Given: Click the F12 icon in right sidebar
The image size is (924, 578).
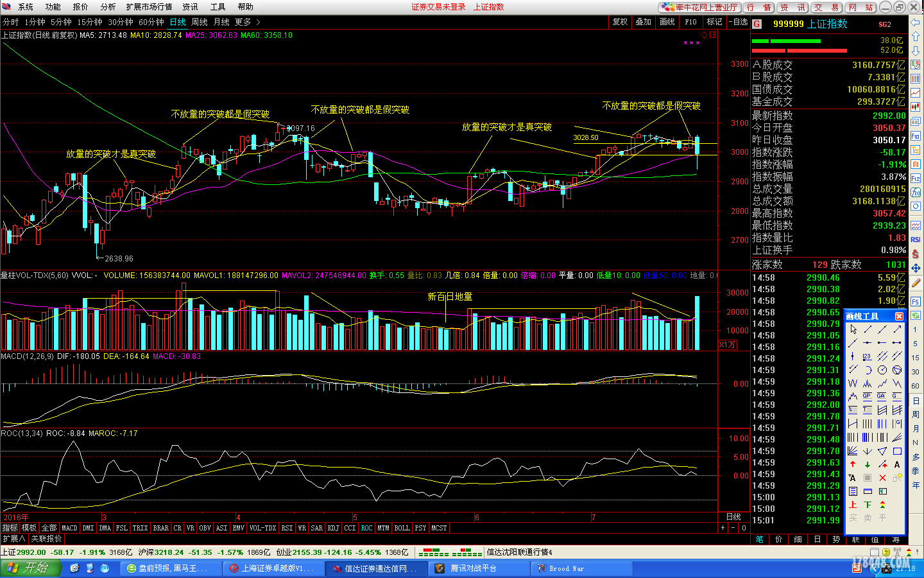Looking at the screenshot, I should pos(916,178).
